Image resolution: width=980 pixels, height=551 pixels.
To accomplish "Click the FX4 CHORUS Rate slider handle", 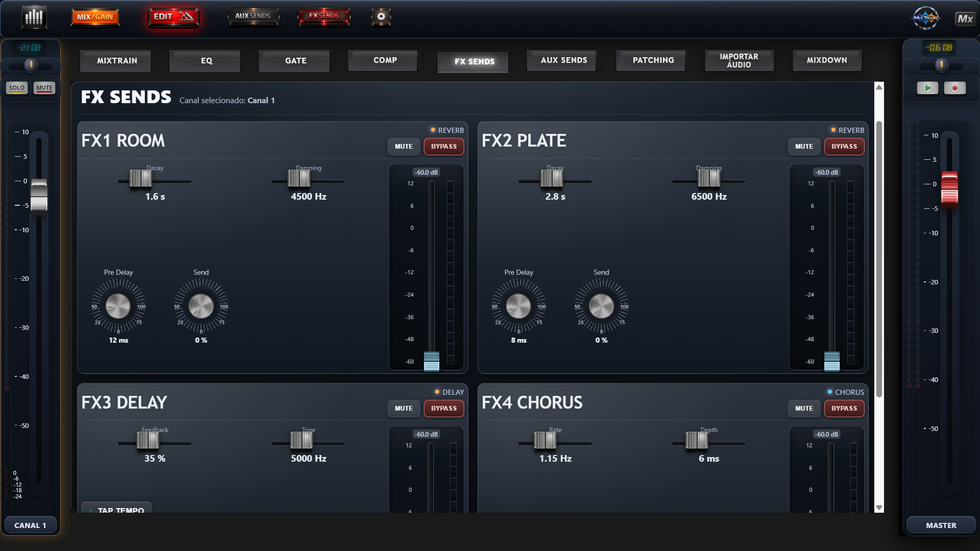I will [545, 441].
